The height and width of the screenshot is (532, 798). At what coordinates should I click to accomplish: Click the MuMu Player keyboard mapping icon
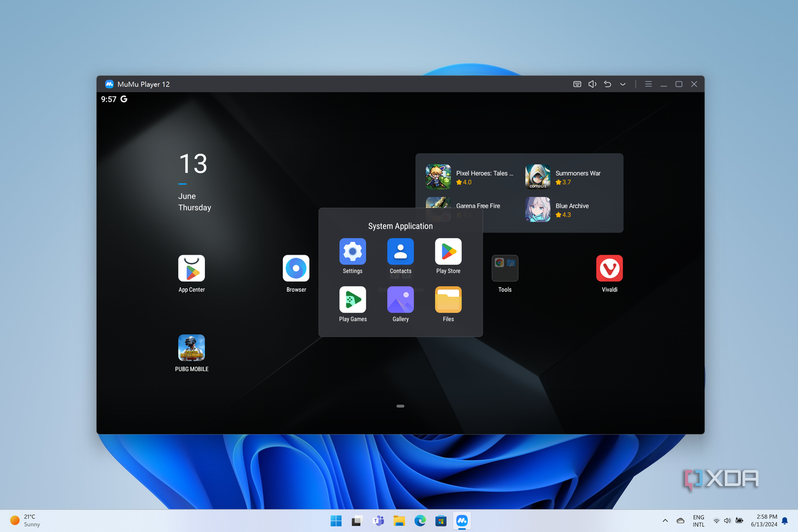point(577,84)
